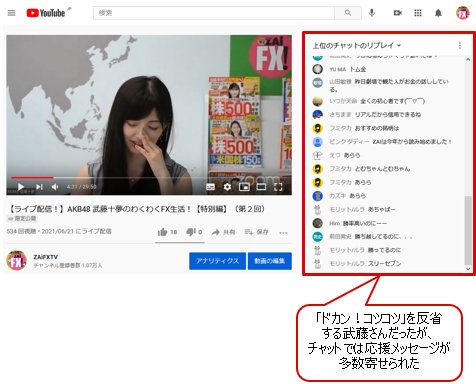Click the カズキ chat avatar
Viewport: 476px width, 384px height.
click(318, 196)
